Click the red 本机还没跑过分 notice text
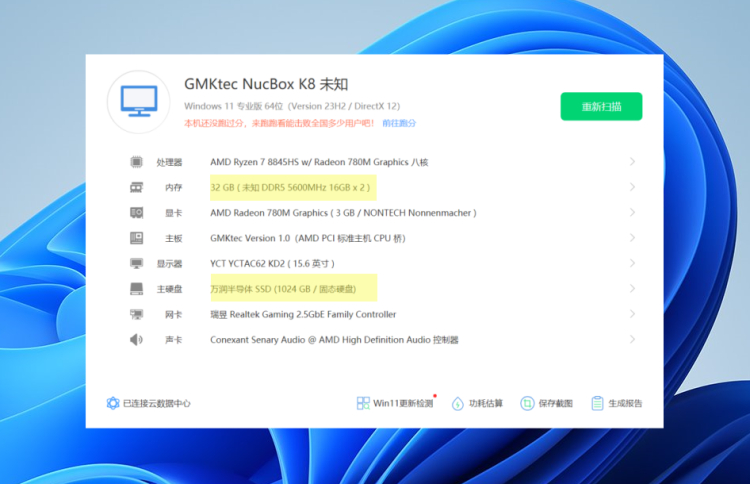 tap(279, 123)
